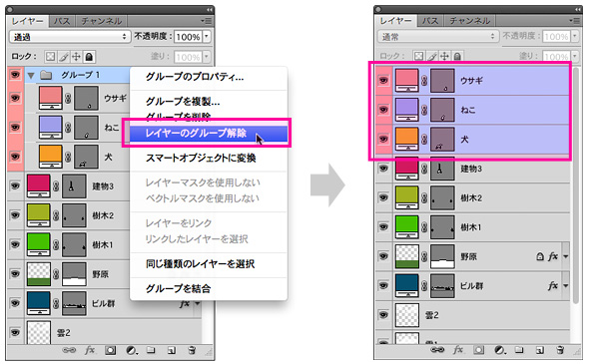Click link layers icon in right panel footer

[x=437, y=350]
